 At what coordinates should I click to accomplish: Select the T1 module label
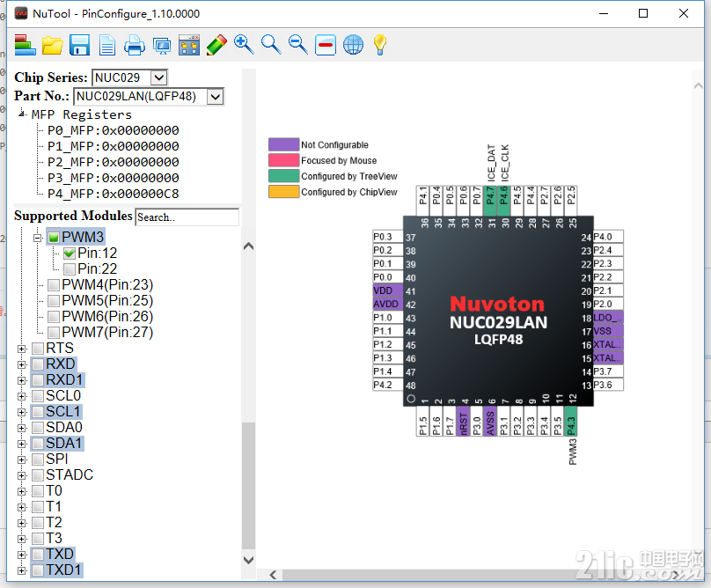54,507
